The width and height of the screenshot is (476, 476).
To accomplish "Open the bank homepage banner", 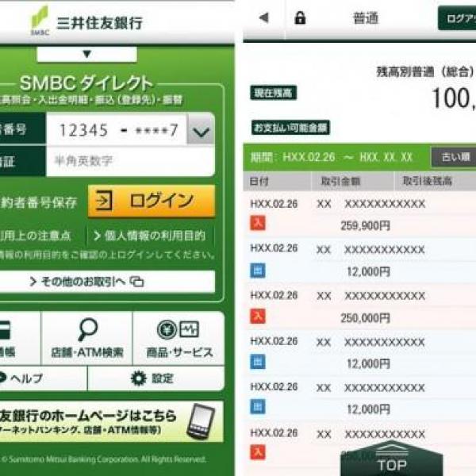I will tap(112, 421).
